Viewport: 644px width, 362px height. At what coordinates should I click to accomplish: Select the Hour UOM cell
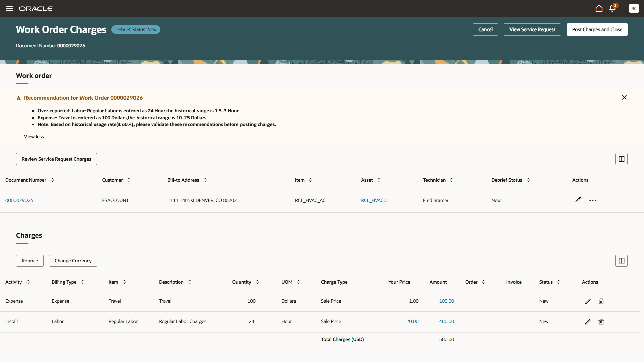(287, 321)
